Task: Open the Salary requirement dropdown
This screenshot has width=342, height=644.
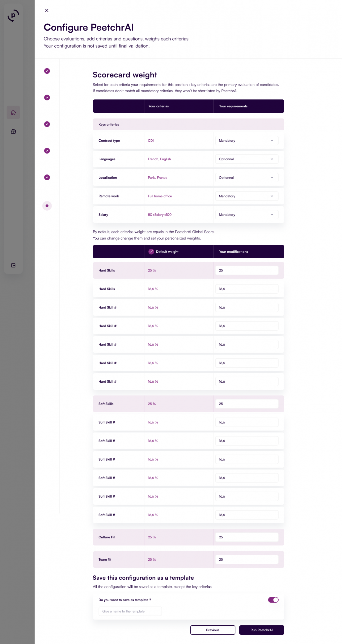Action: pyautogui.click(x=247, y=215)
